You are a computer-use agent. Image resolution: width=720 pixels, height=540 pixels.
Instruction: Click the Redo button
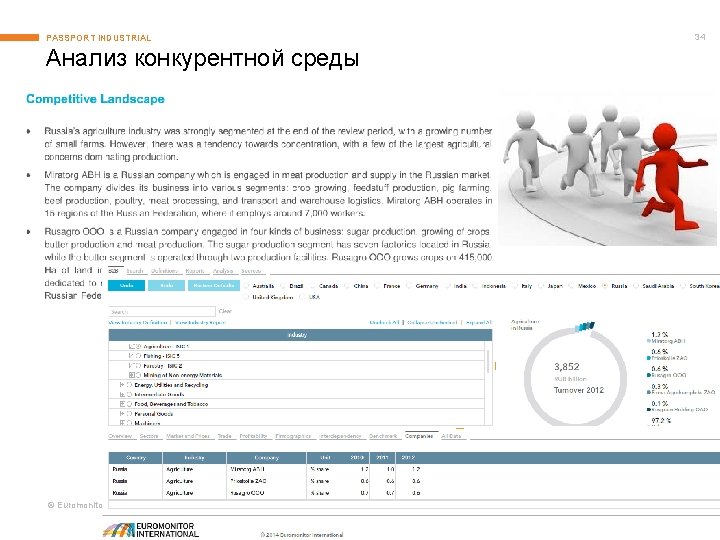[166, 286]
